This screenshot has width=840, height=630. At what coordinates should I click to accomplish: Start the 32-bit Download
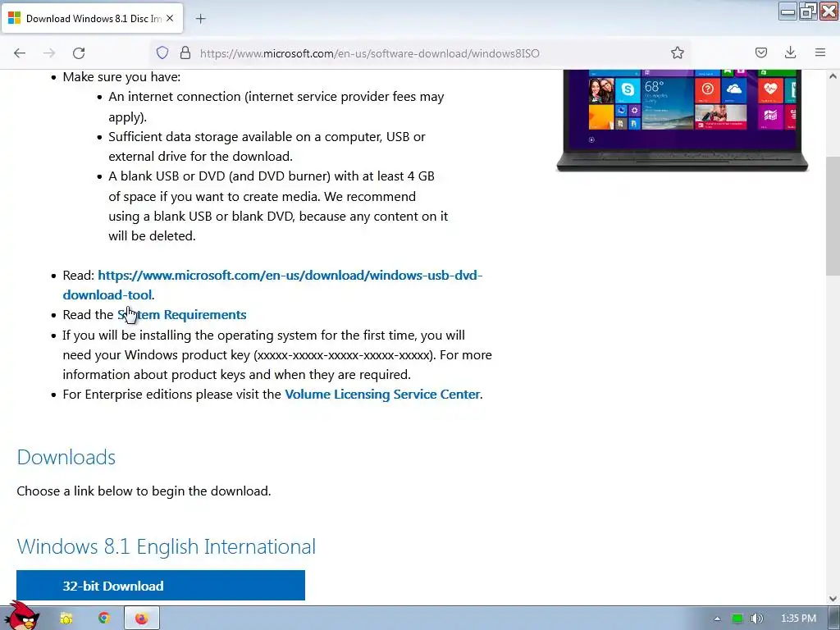coord(161,586)
